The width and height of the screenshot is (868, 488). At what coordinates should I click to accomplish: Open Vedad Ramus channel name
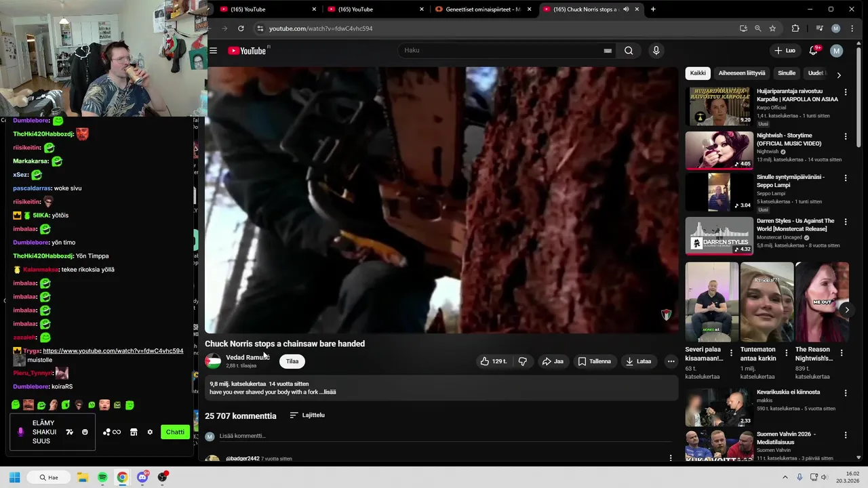point(246,357)
